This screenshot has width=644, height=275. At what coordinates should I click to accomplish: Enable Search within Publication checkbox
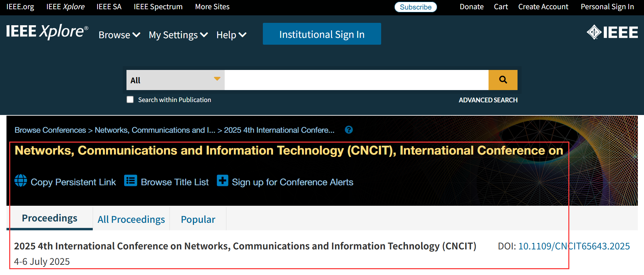(130, 100)
